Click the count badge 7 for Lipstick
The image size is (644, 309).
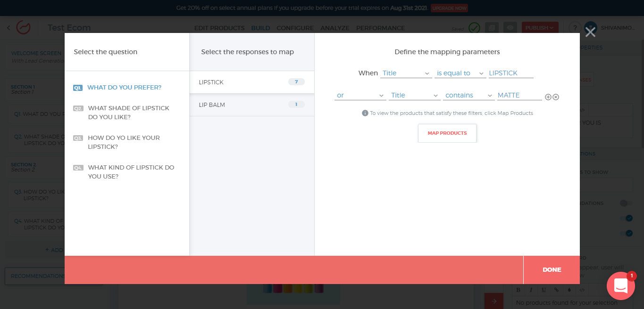(296, 82)
